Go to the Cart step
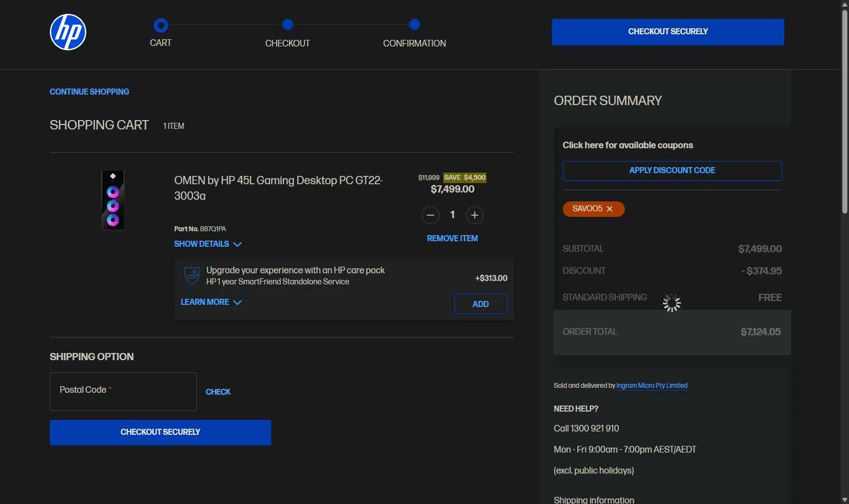 [x=161, y=33]
